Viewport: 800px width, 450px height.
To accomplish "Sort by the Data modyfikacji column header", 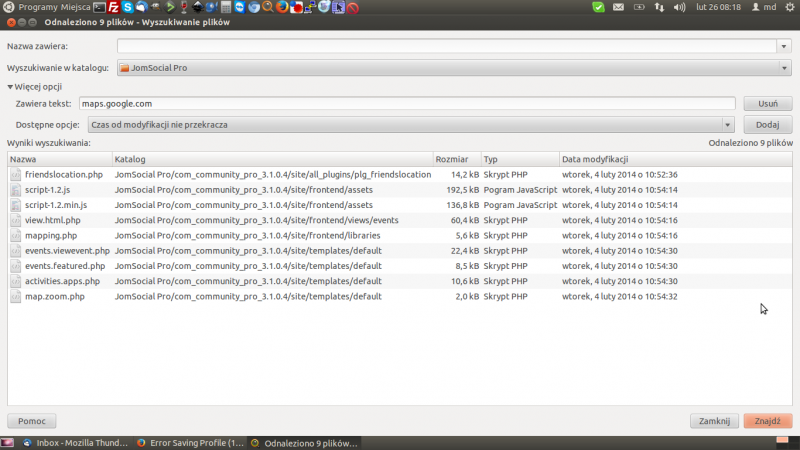I will pyautogui.click(x=676, y=159).
